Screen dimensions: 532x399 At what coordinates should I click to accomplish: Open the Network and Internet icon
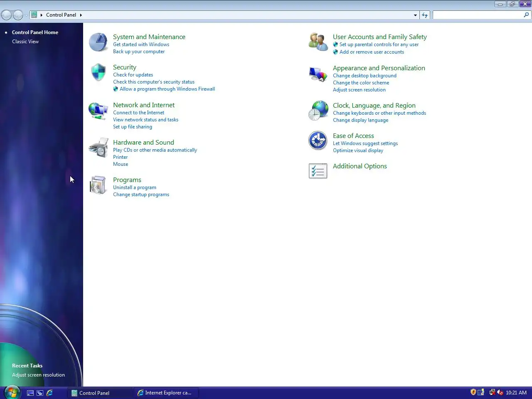tap(99, 111)
